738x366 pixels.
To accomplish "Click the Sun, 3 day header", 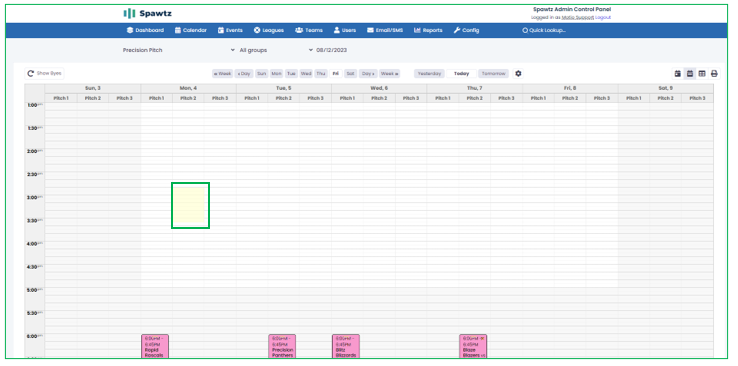I will pyautogui.click(x=93, y=88).
